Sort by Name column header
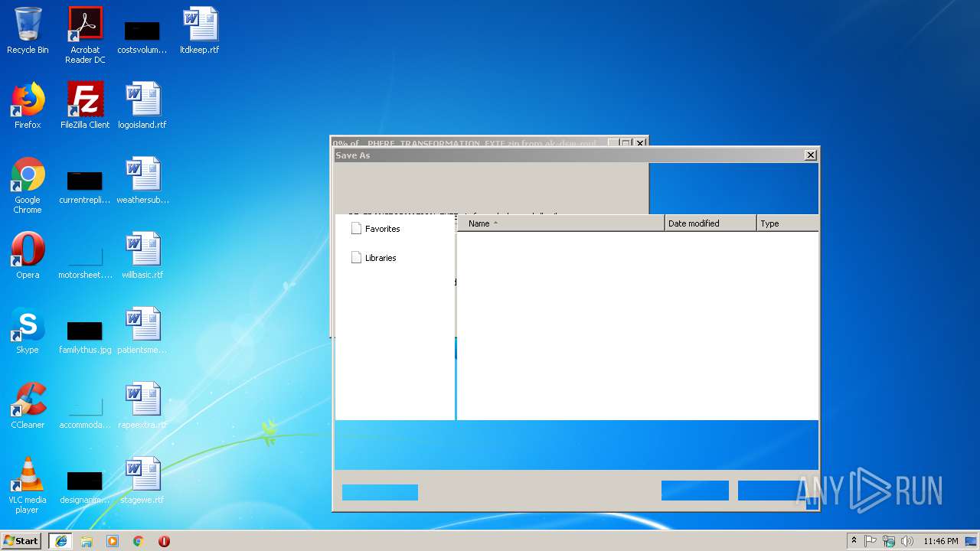 tap(560, 223)
